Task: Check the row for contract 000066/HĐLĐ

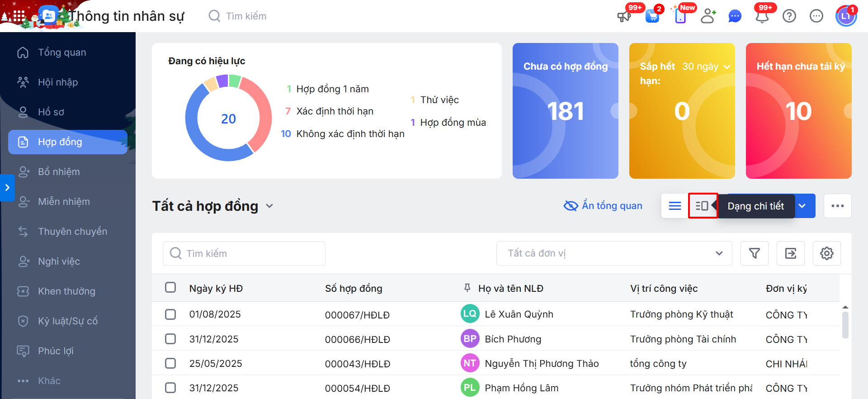Action: [x=170, y=339]
